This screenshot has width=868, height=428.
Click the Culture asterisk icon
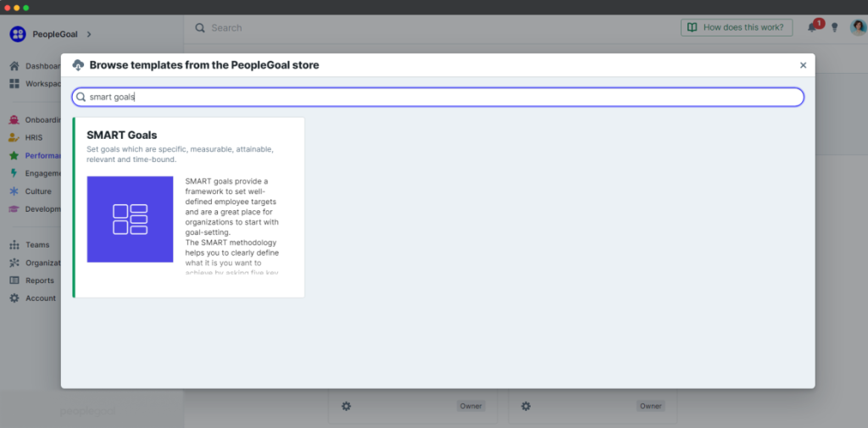pos(14,191)
